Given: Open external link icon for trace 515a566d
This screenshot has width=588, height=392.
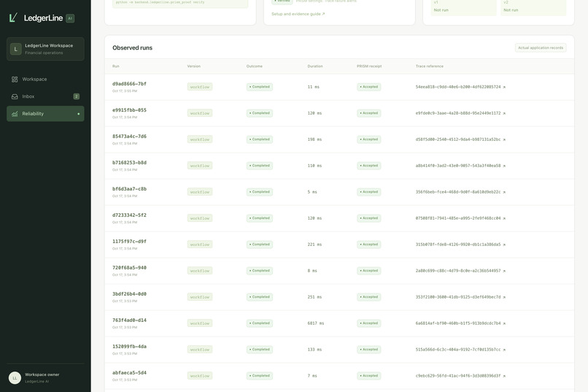Looking at the screenshot, I should point(504,350).
